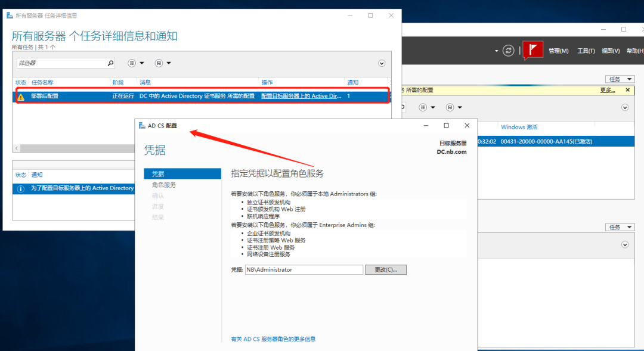Click the AD CS 配置 title bar icon

(142, 126)
